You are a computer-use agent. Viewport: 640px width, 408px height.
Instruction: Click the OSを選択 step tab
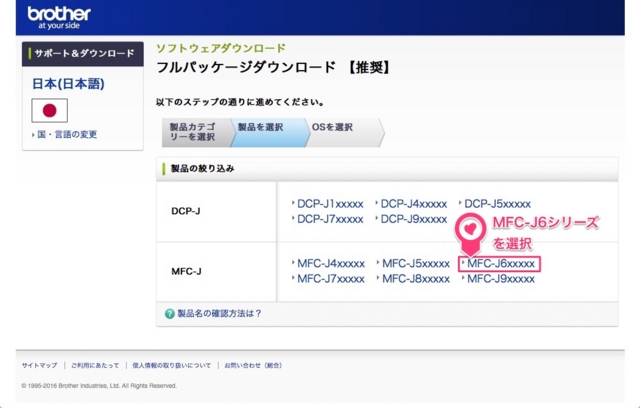pos(345,132)
